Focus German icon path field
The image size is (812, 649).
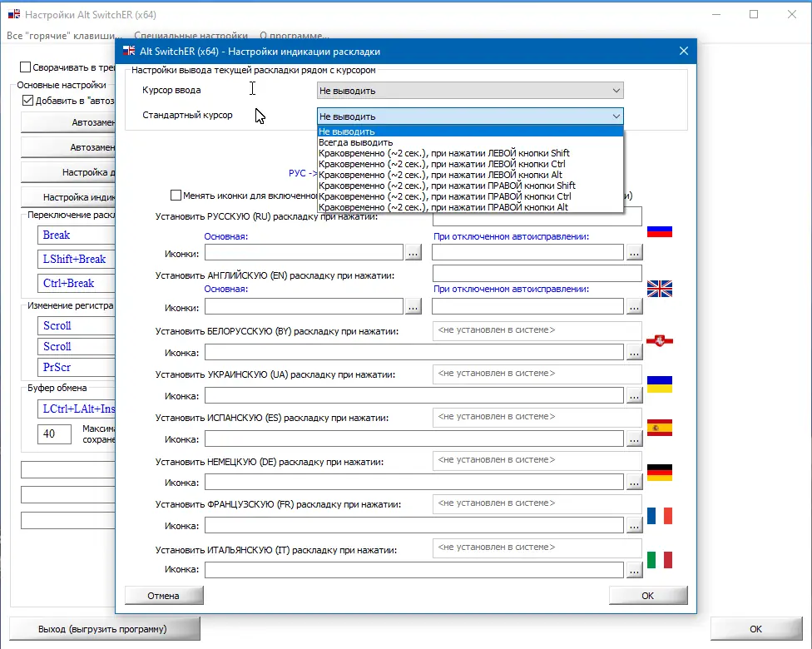pos(414,483)
